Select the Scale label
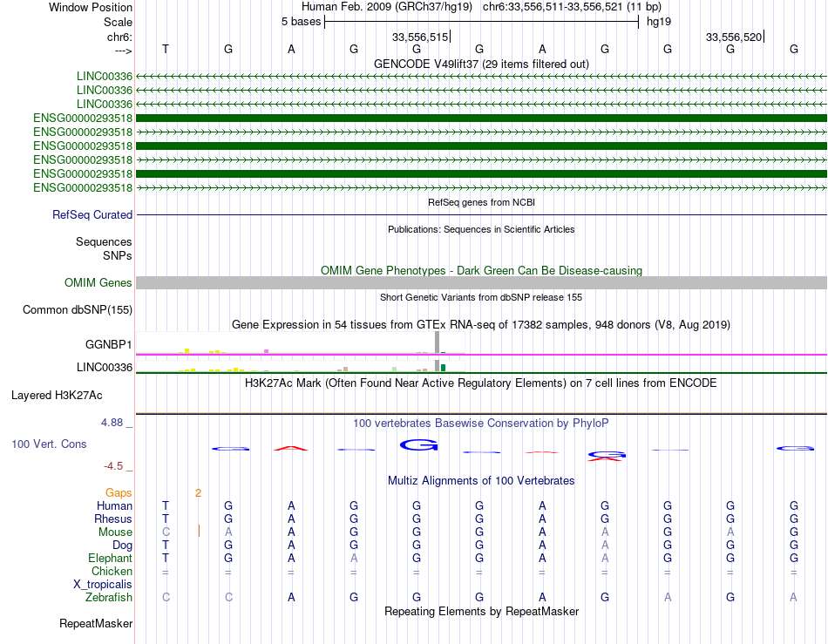This screenshot has height=644, width=828. click(118, 22)
